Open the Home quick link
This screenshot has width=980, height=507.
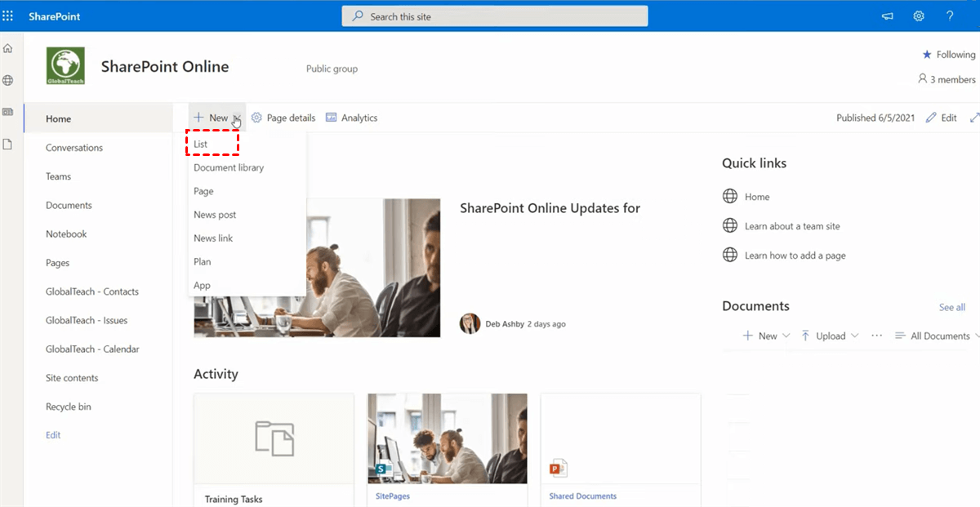click(x=757, y=197)
